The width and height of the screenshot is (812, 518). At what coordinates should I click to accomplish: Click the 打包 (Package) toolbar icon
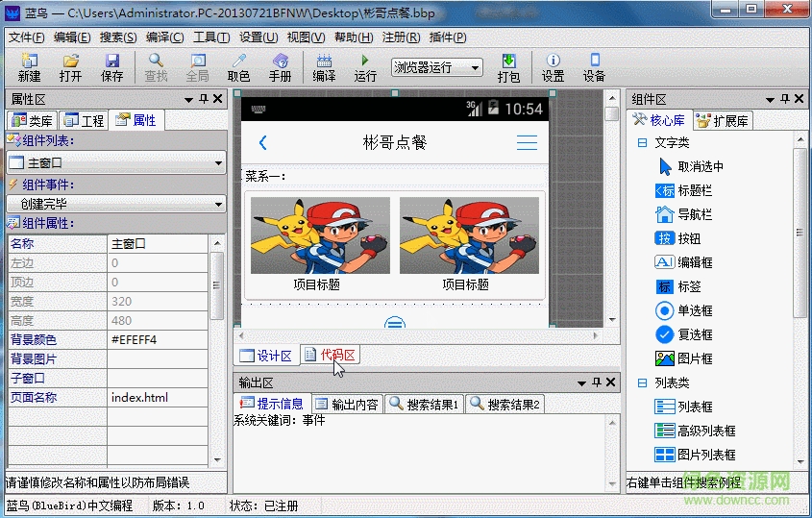coord(508,67)
